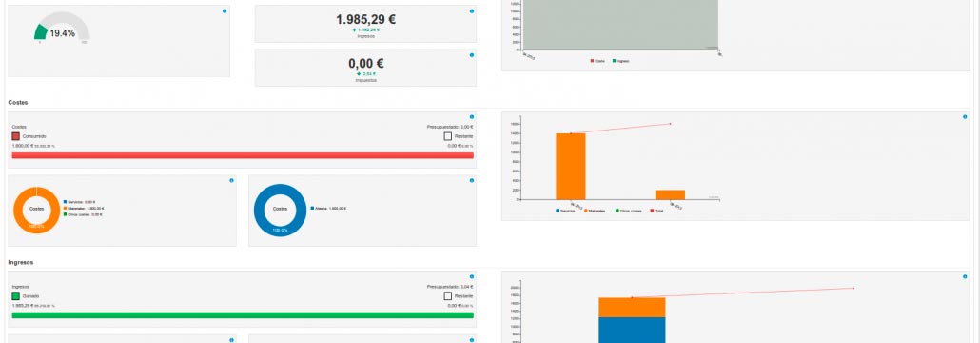The width and height of the screenshot is (980, 343).
Task: Click info icon on blue Costes donut card
Action: [471, 180]
